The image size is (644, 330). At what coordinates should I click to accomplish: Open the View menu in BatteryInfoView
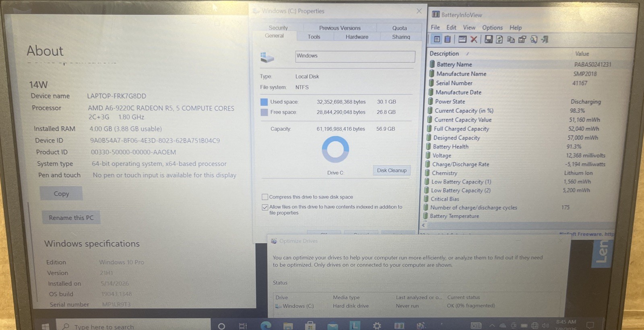click(x=469, y=27)
